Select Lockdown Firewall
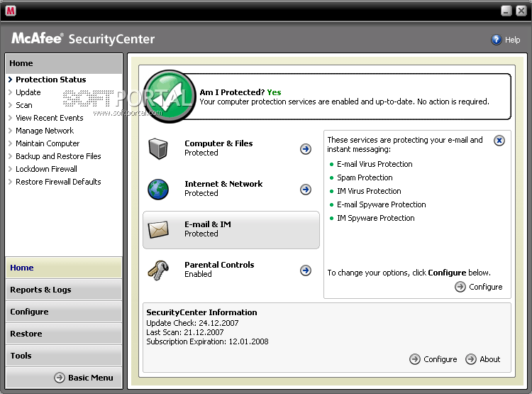Viewport: 532px width, 394px height. point(46,169)
